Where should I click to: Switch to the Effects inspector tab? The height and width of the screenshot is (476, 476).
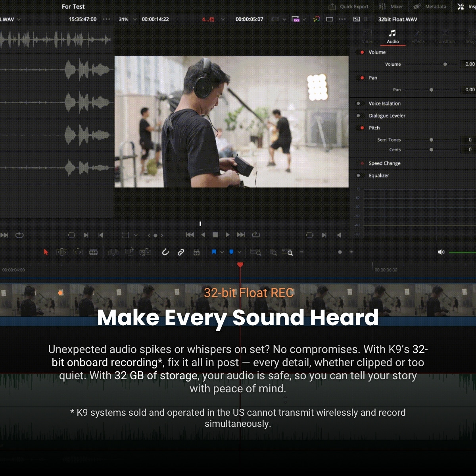coord(418,37)
